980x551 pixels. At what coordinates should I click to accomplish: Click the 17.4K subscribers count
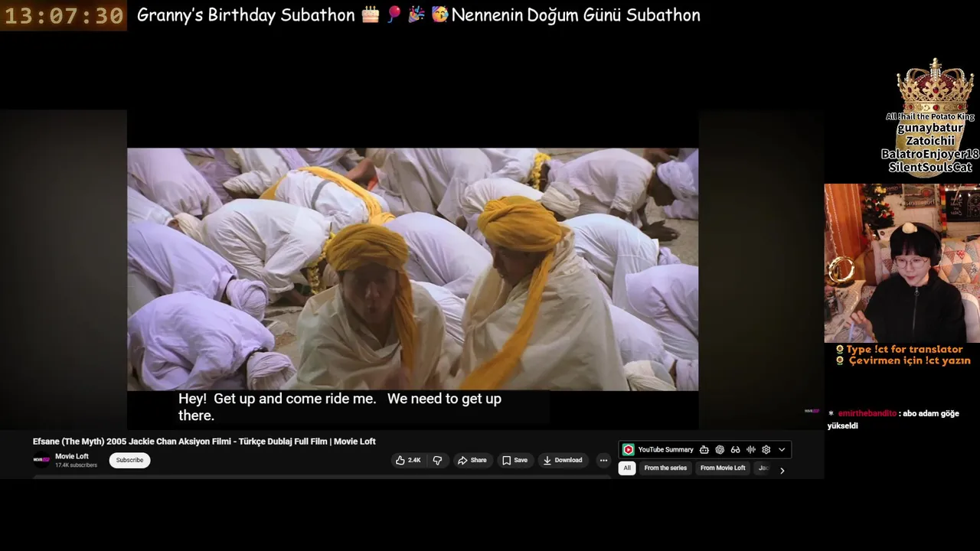[76, 465]
